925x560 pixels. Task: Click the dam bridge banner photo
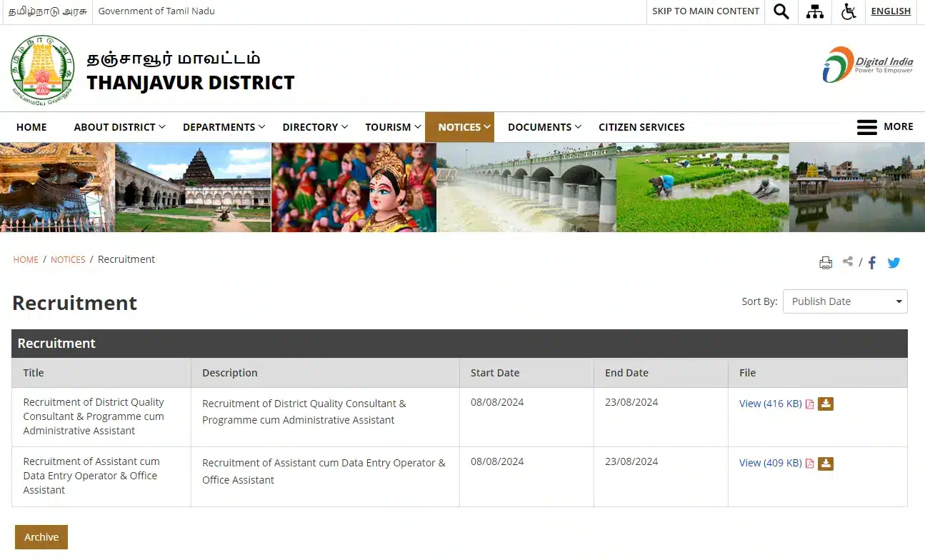pyautogui.click(x=526, y=187)
